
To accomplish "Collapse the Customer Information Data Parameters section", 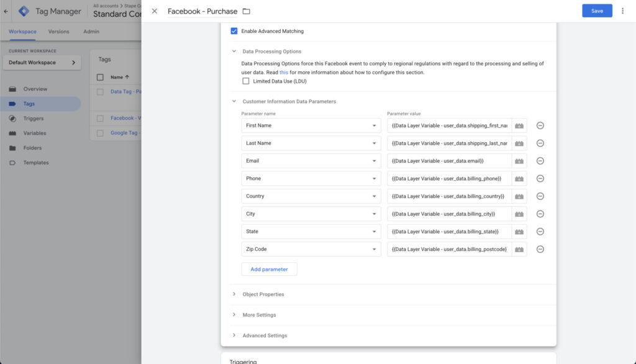I will pyautogui.click(x=234, y=101).
